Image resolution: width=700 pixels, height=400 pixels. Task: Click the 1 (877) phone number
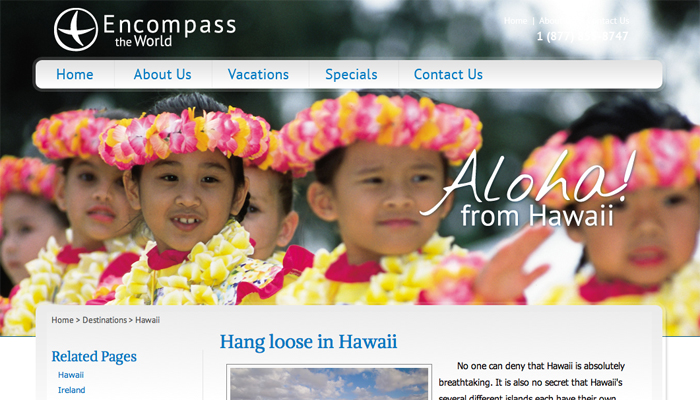point(583,36)
